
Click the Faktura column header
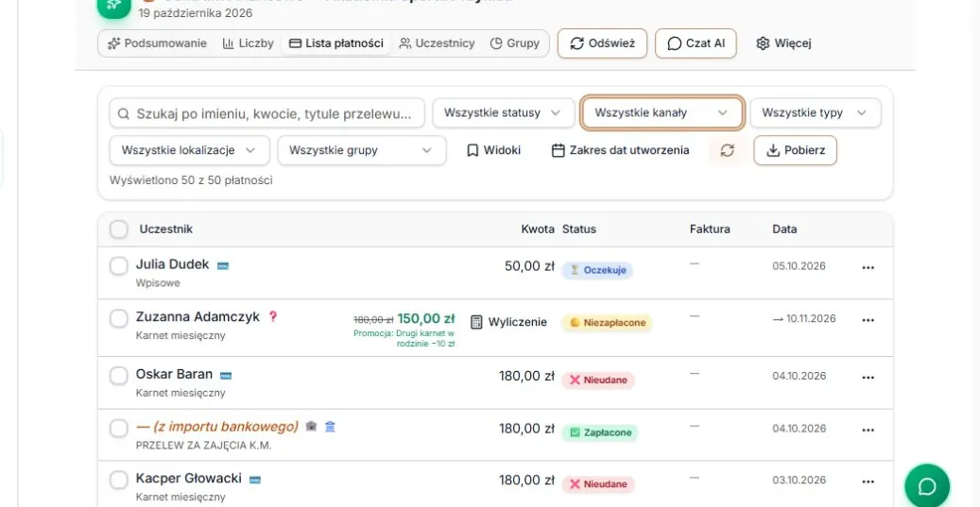coord(710,229)
